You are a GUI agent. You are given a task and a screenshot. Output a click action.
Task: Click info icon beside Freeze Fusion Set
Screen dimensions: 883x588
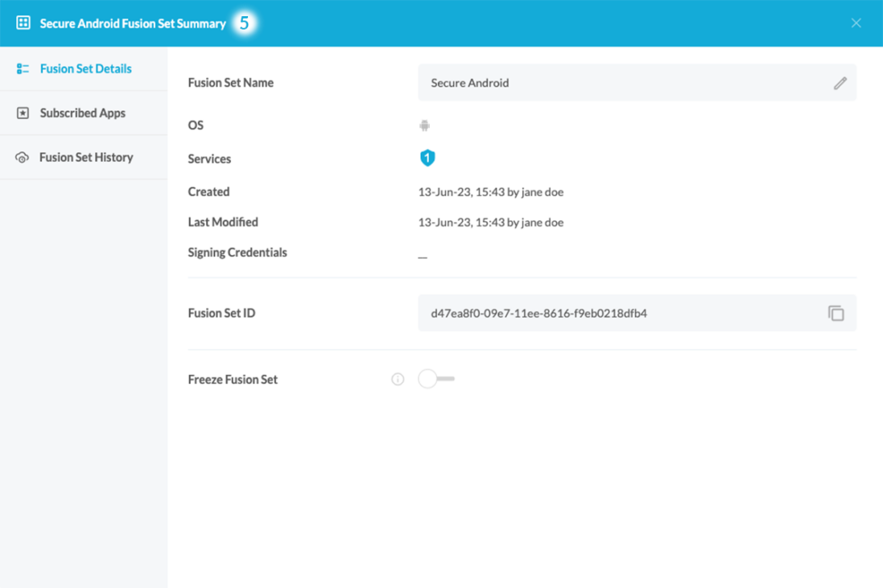[398, 379]
